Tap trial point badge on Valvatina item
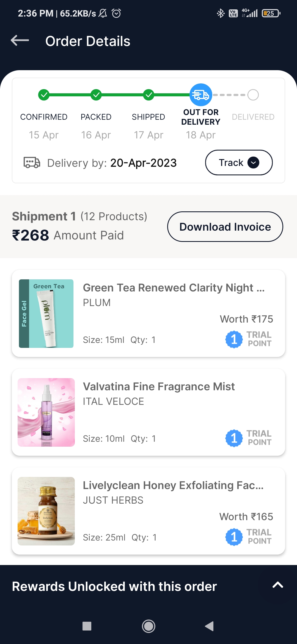Screen dimensions: 297x644 [248, 438]
